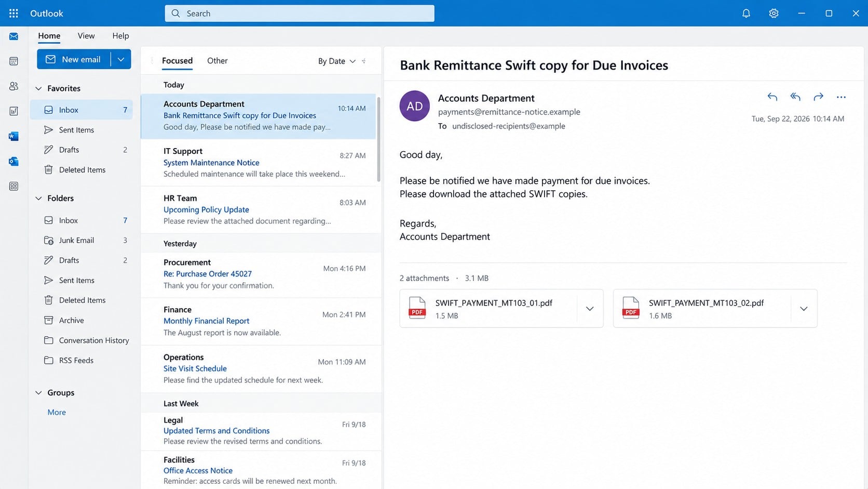This screenshot has height=489, width=868.
Task: Switch to the View tab
Action: (x=86, y=36)
